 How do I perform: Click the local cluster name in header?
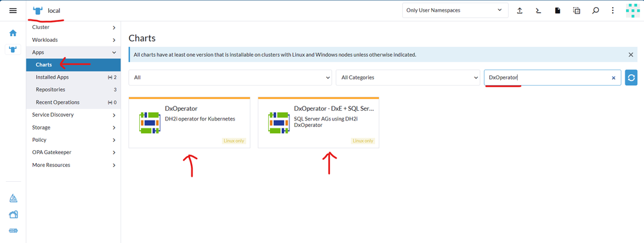(54, 11)
